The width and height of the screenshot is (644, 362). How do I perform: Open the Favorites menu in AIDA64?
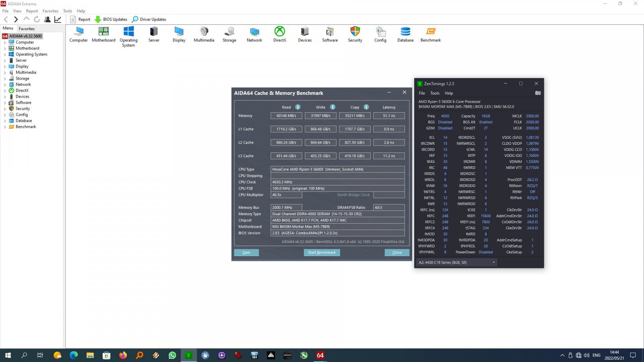pos(50,11)
